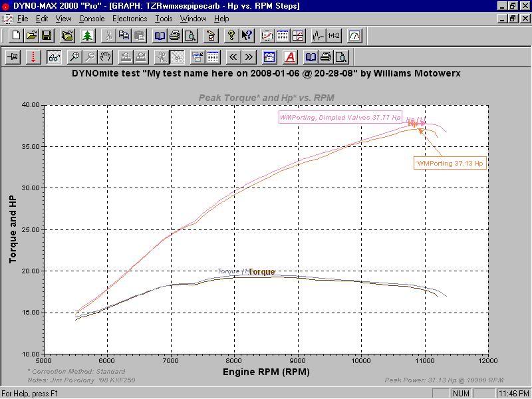Select the Zoom In magnifier tool
Screen dimensions: 532x399
coord(74,57)
